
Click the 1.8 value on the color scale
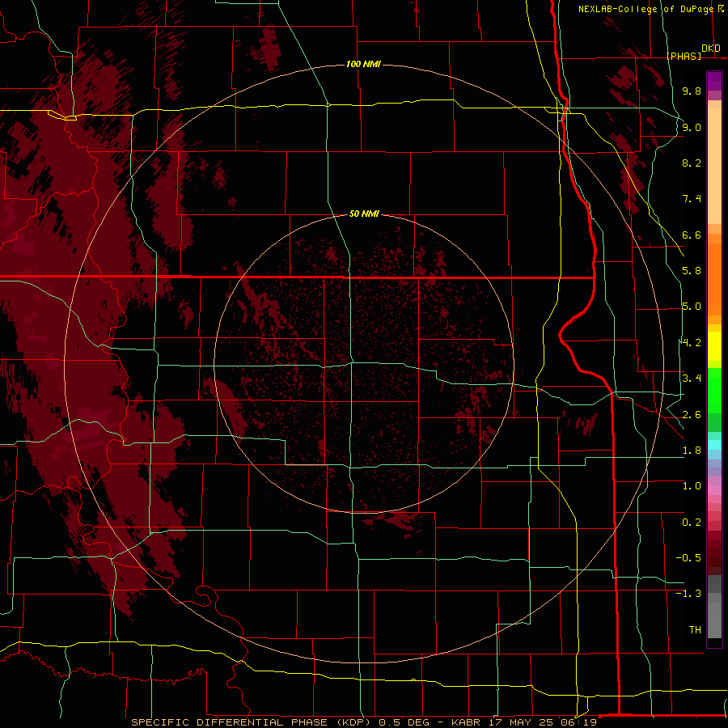coord(692,451)
